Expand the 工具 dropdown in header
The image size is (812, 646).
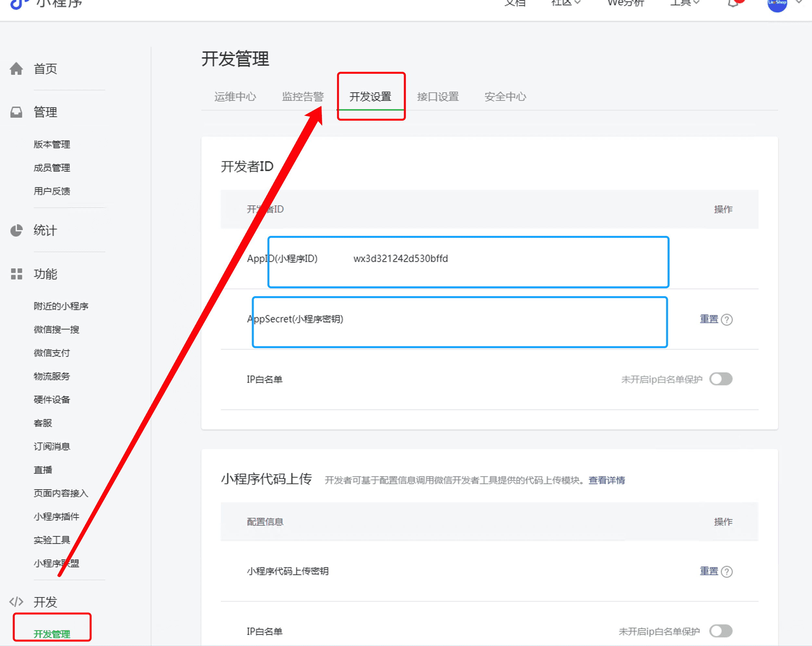coord(685,3)
